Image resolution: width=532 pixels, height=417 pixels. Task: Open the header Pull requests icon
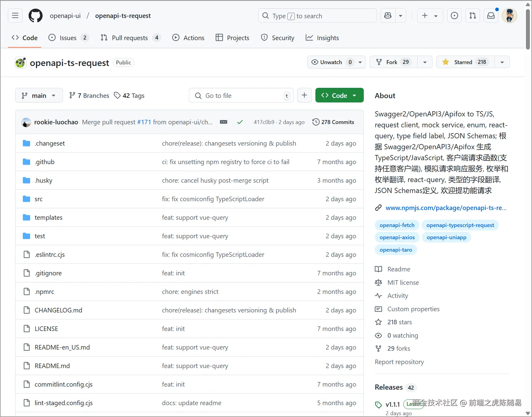tap(473, 16)
